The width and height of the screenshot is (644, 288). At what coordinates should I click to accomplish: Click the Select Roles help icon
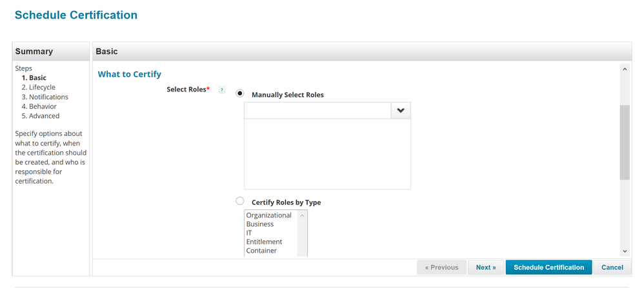[x=222, y=90]
